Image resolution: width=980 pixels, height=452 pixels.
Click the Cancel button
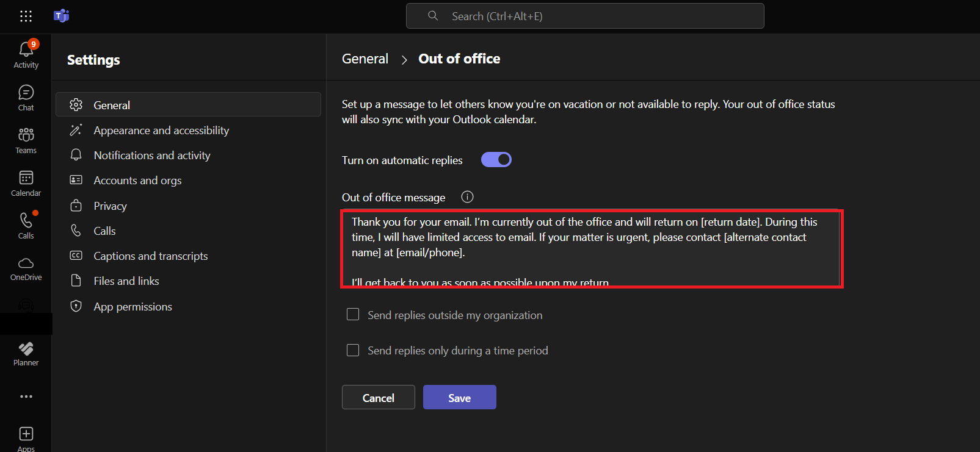(x=379, y=397)
